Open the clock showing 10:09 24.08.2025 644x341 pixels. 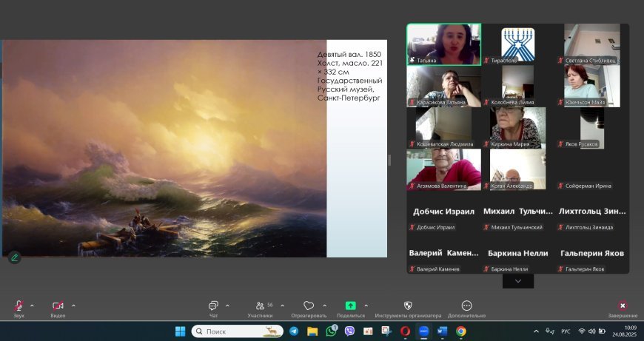point(625,331)
